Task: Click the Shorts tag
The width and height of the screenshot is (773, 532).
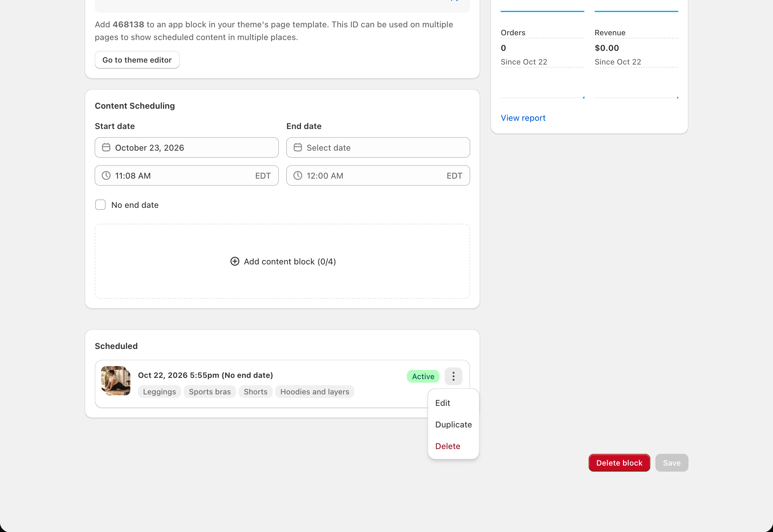Action: (x=255, y=392)
